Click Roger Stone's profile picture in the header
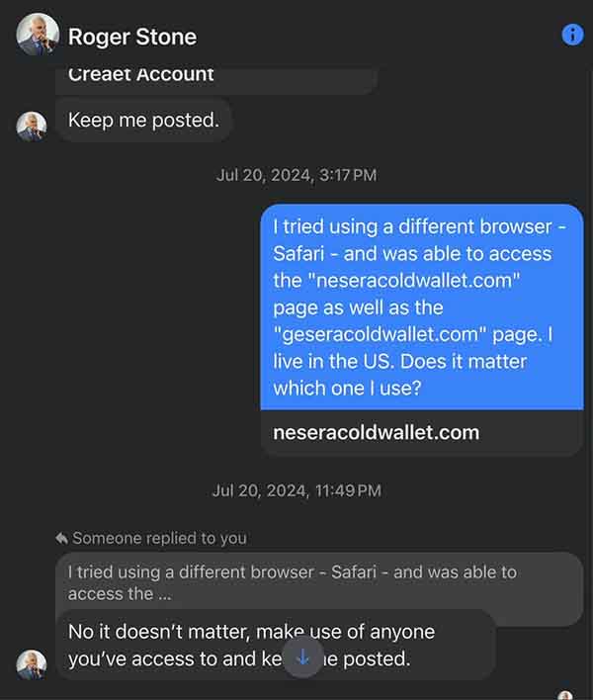Viewport: 593px width, 700px height. 35,36
